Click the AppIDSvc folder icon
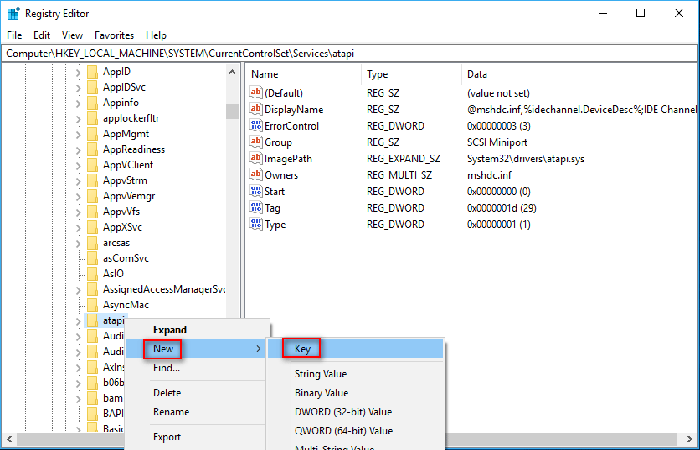 92,87
